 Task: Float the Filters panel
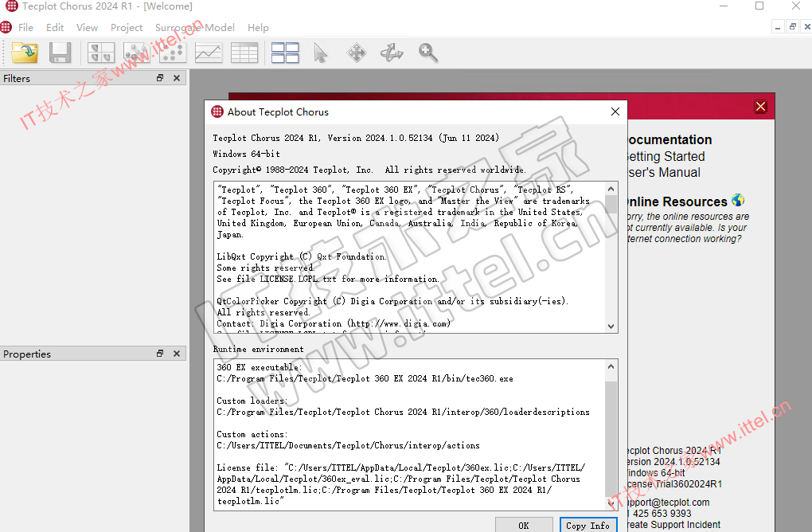160,78
